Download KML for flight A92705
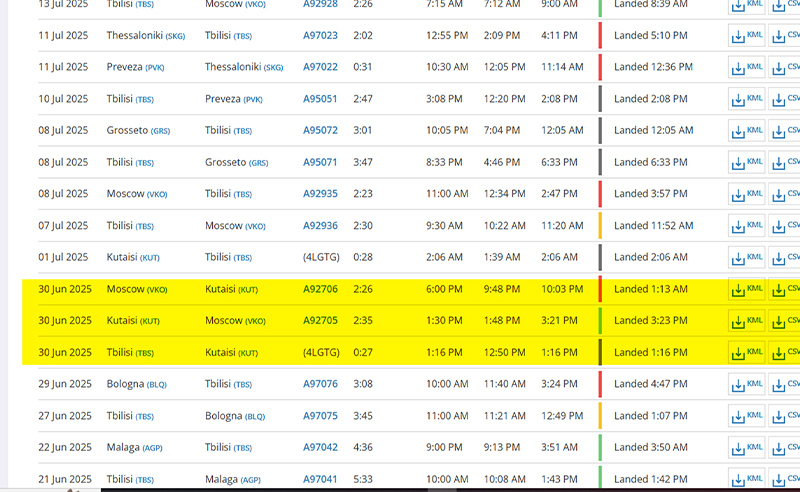Viewport: 800px width, 492px height. [746, 322]
